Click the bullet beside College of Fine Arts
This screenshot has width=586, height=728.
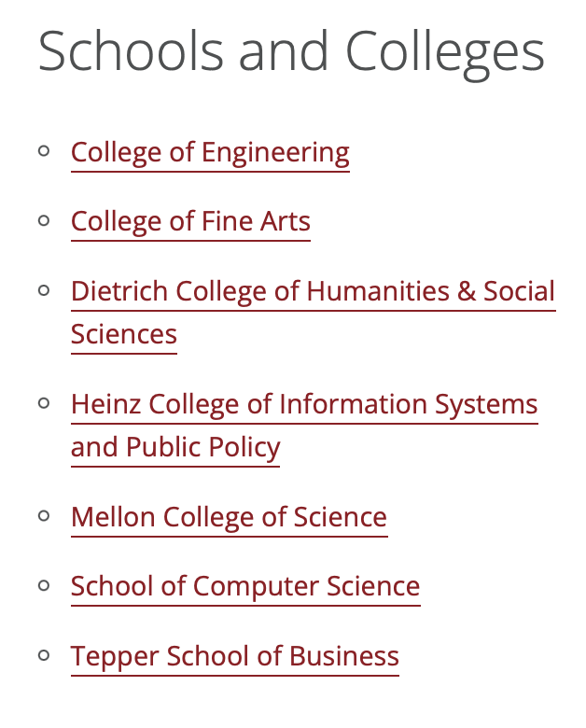coord(44,220)
